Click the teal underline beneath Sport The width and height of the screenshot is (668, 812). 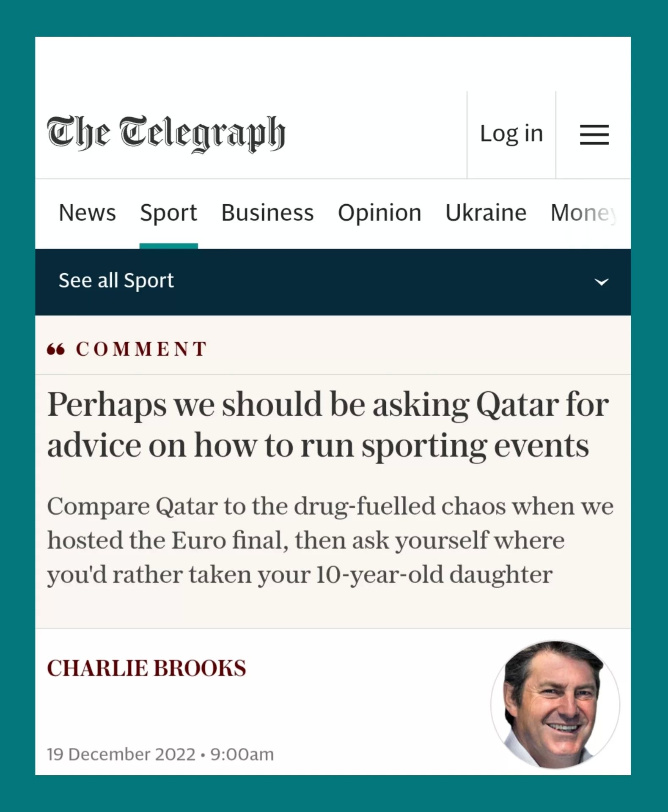pyautogui.click(x=168, y=246)
